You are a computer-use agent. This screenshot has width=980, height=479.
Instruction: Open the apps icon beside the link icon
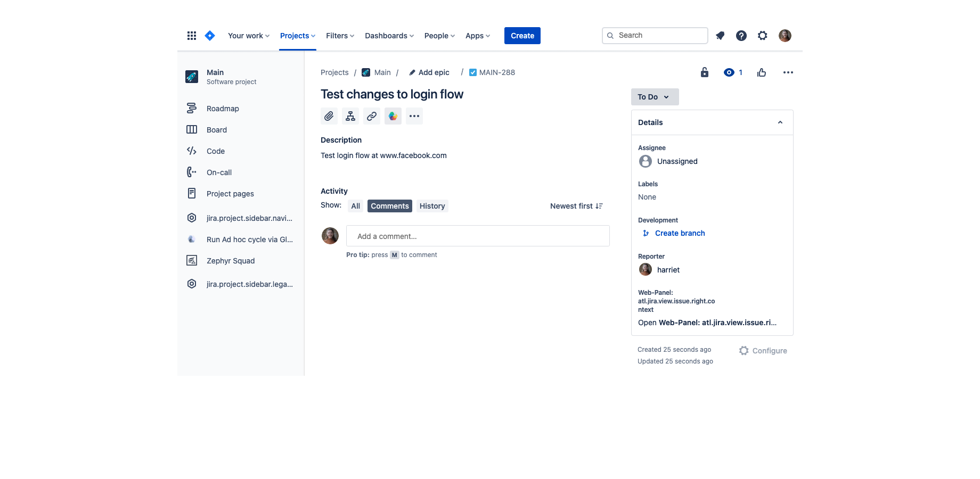click(393, 116)
